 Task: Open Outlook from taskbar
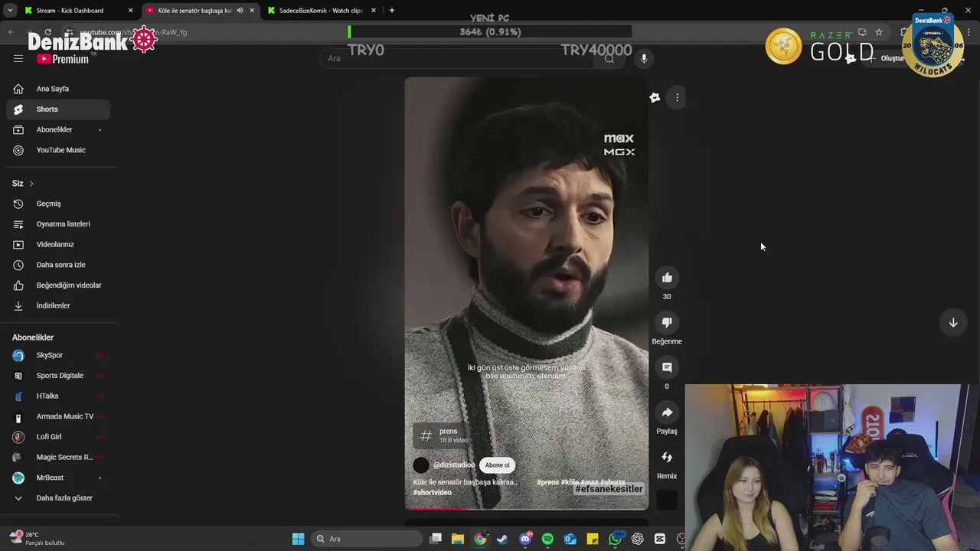(570, 539)
